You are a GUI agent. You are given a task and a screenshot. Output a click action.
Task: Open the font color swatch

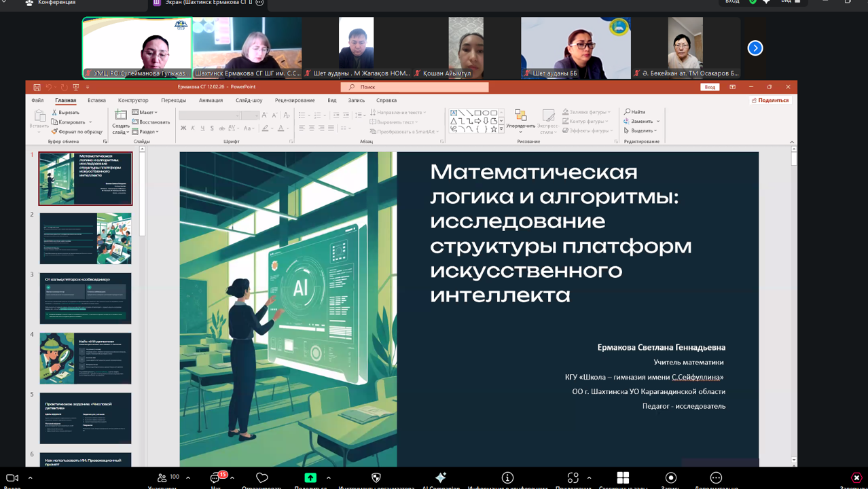point(282,128)
